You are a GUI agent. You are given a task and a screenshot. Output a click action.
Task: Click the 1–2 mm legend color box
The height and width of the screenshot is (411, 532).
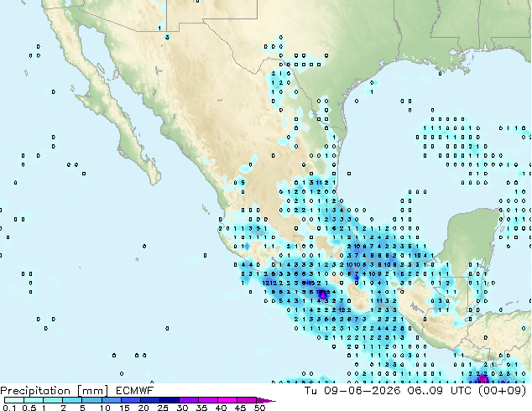pos(53,400)
